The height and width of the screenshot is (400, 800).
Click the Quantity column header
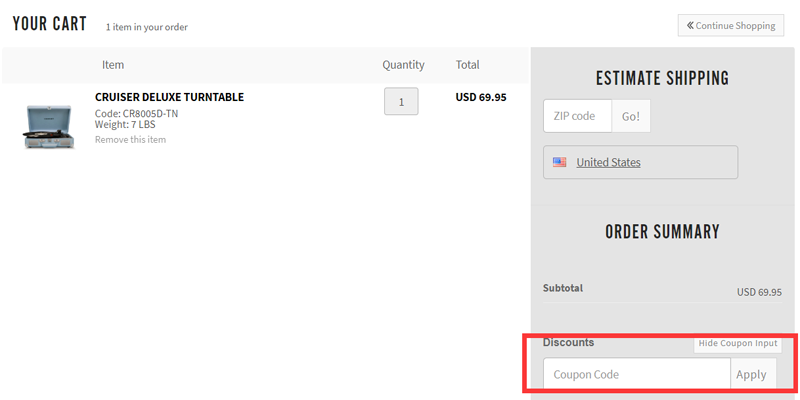404,65
